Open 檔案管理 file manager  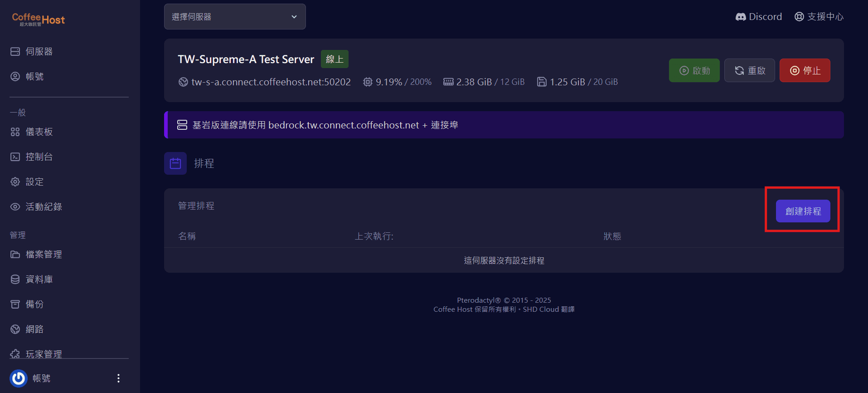tap(36, 255)
